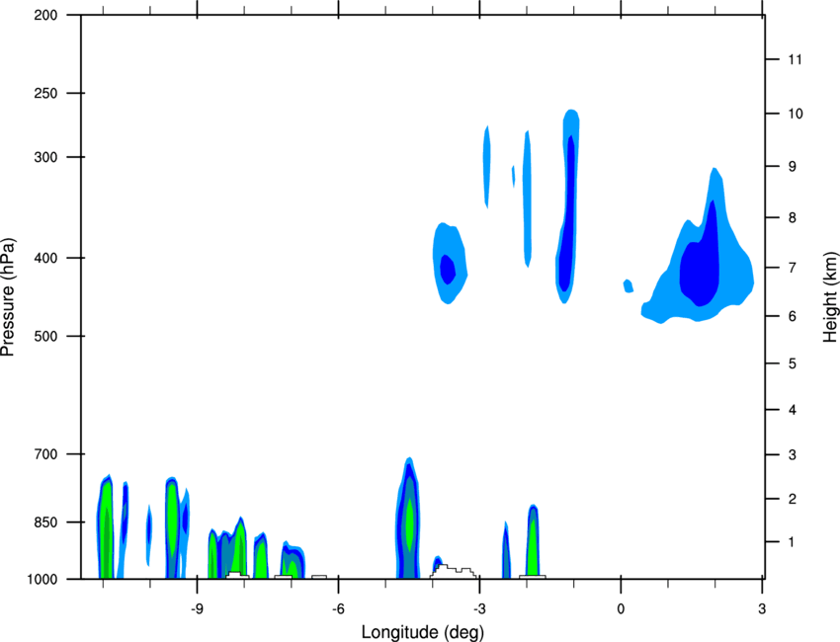Click the white terrain outline near -3.5° longitude
840x642 pixels.
(453, 571)
